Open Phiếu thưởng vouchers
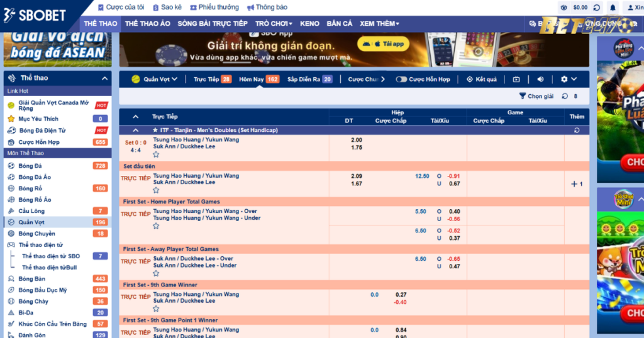Viewport: 644px width, 338px height. tap(214, 7)
